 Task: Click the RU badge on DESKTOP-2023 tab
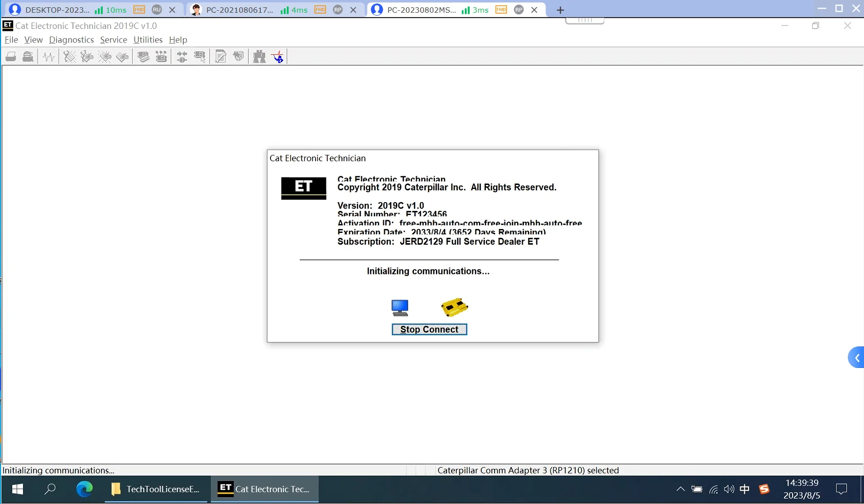coord(157,10)
